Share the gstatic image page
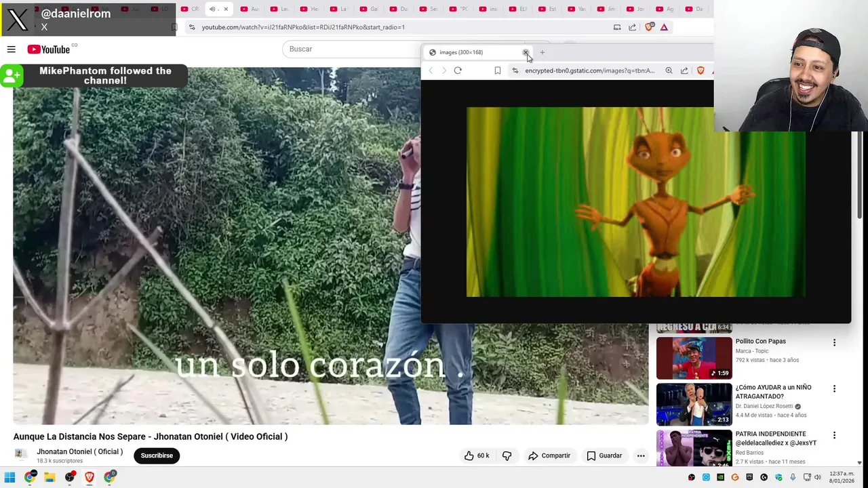The height and width of the screenshot is (488, 868). (x=684, y=70)
